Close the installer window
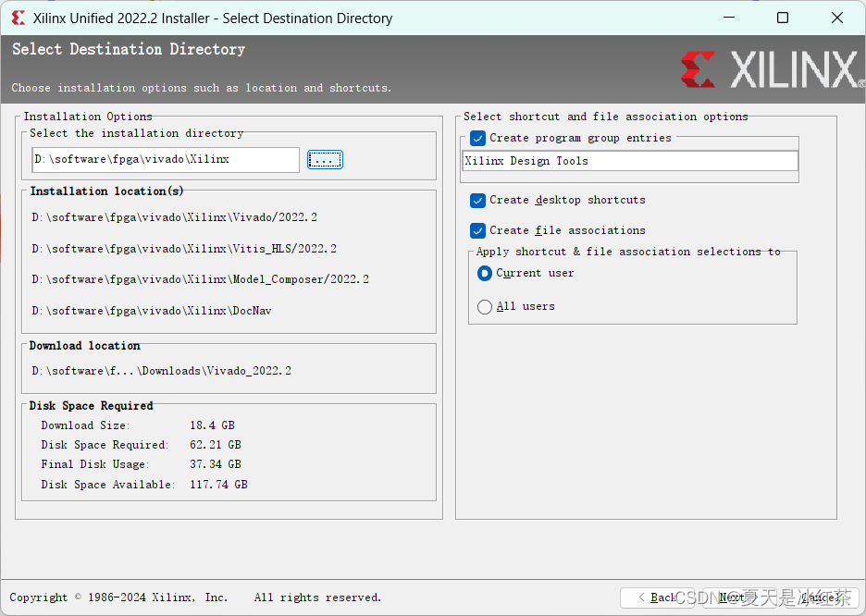 pyautogui.click(x=837, y=18)
